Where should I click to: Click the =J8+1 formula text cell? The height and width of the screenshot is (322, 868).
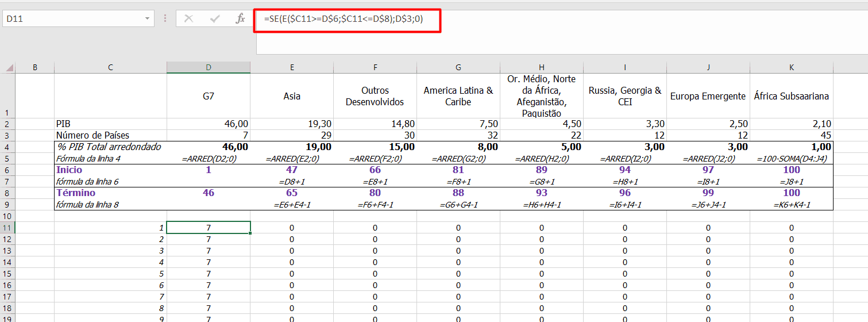pos(792,182)
